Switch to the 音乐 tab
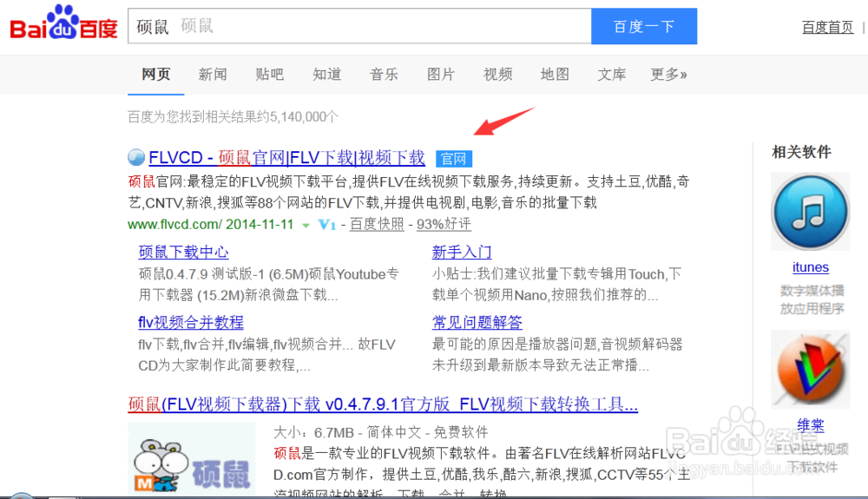This screenshot has width=868, height=499. click(384, 74)
